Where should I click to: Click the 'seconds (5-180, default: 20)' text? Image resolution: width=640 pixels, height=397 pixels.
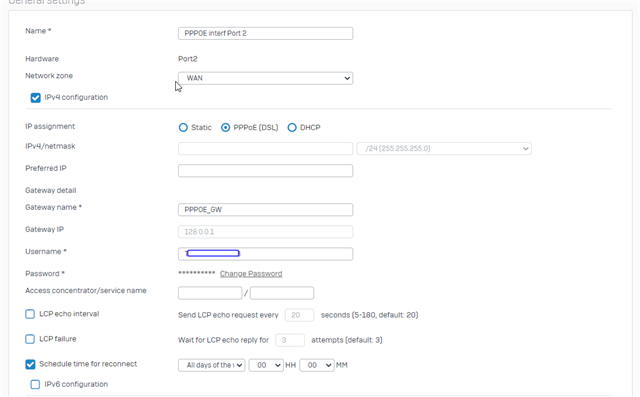pyautogui.click(x=369, y=315)
